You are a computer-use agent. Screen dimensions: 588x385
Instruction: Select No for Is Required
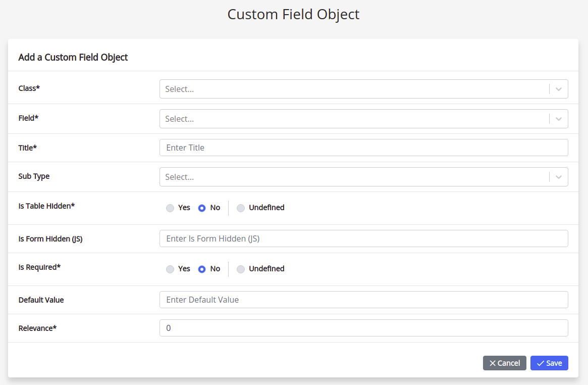click(202, 269)
